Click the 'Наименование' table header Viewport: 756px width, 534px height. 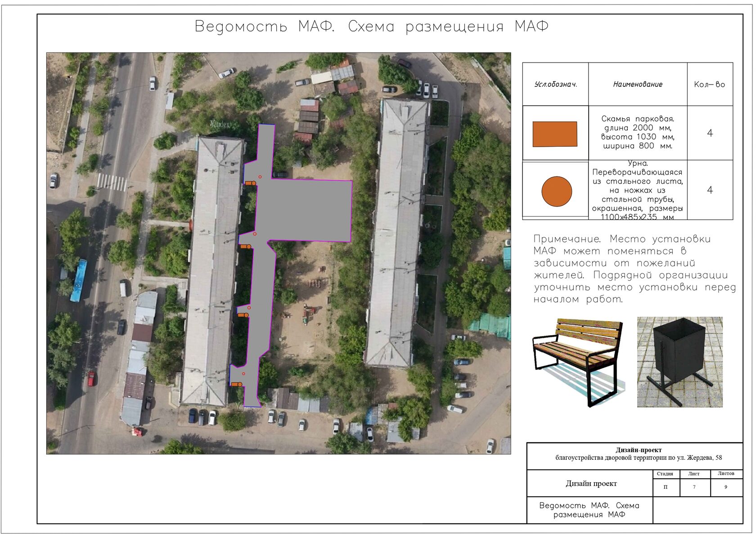pyautogui.click(x=638, y=84)
